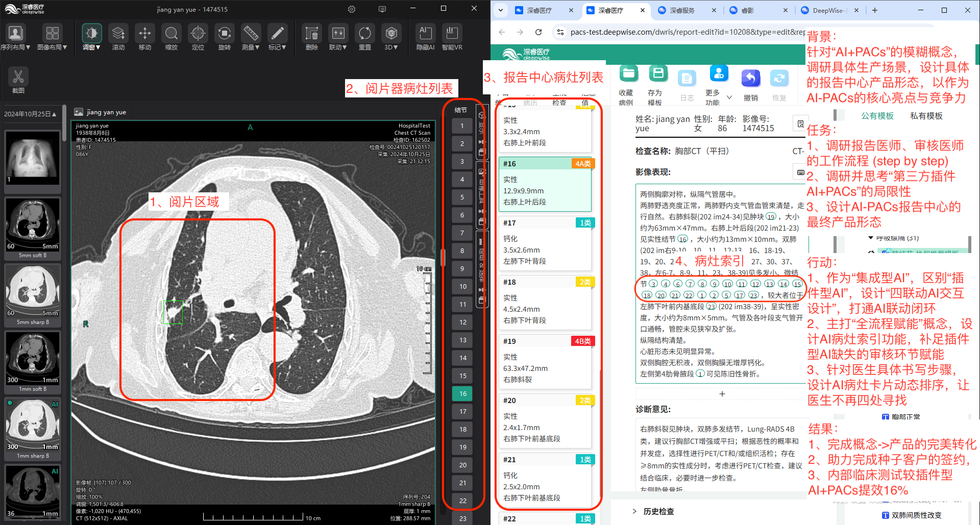980x525 pixels.
Task: Click lesion index 16 in findings text
Action: (682, 239)
